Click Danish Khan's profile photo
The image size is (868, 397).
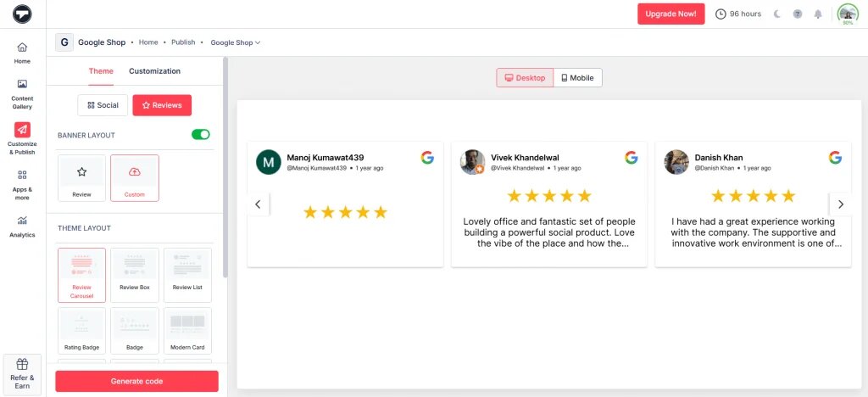pos(676,162)
